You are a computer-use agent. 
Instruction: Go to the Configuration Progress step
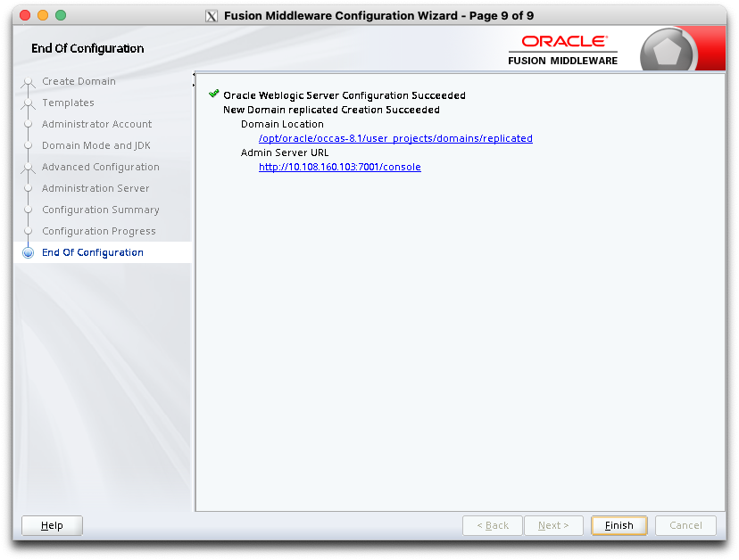tap(98, 231)
